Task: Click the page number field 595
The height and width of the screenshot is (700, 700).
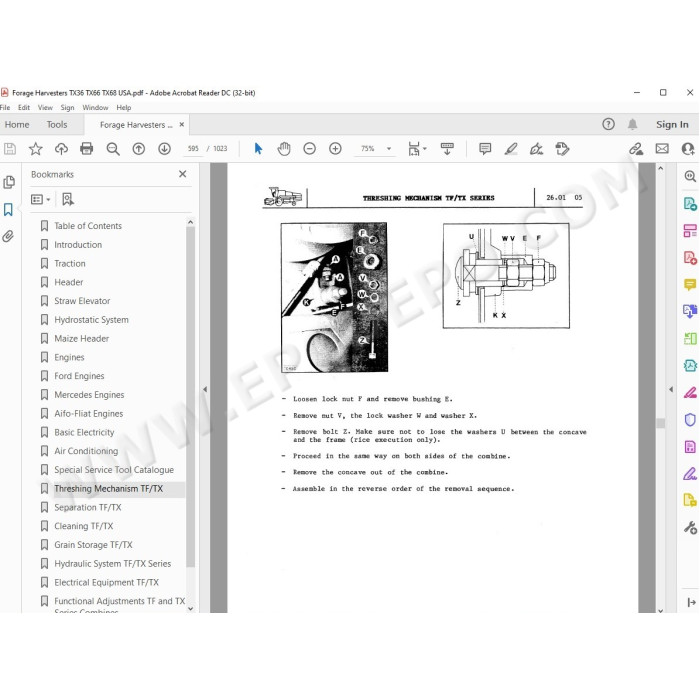Action: [x=193, y=149]
